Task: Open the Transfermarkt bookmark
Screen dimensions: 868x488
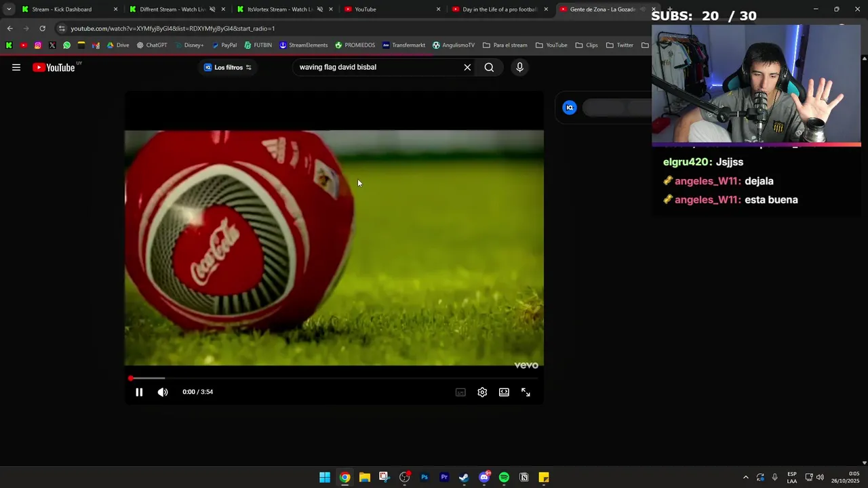Action: [403, 45]
